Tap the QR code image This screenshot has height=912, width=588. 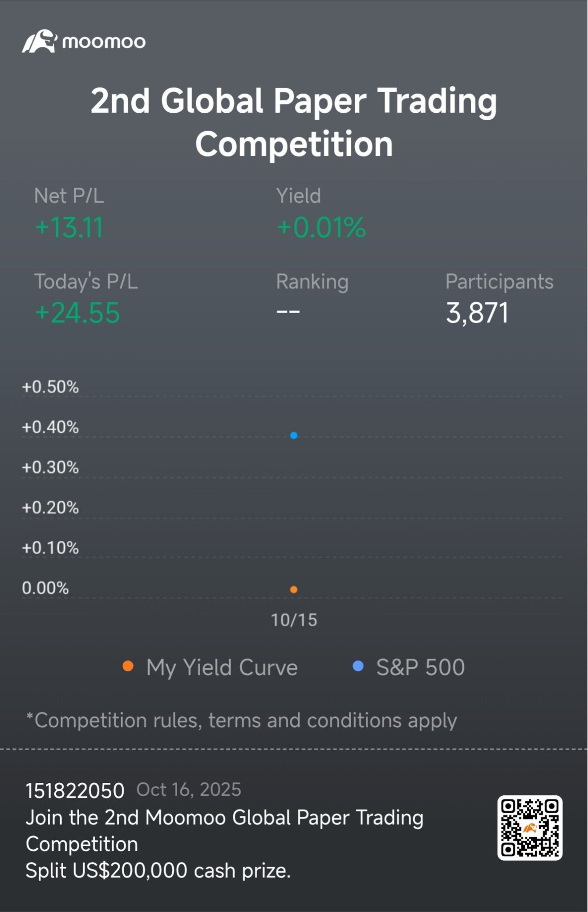coord(530,828)
